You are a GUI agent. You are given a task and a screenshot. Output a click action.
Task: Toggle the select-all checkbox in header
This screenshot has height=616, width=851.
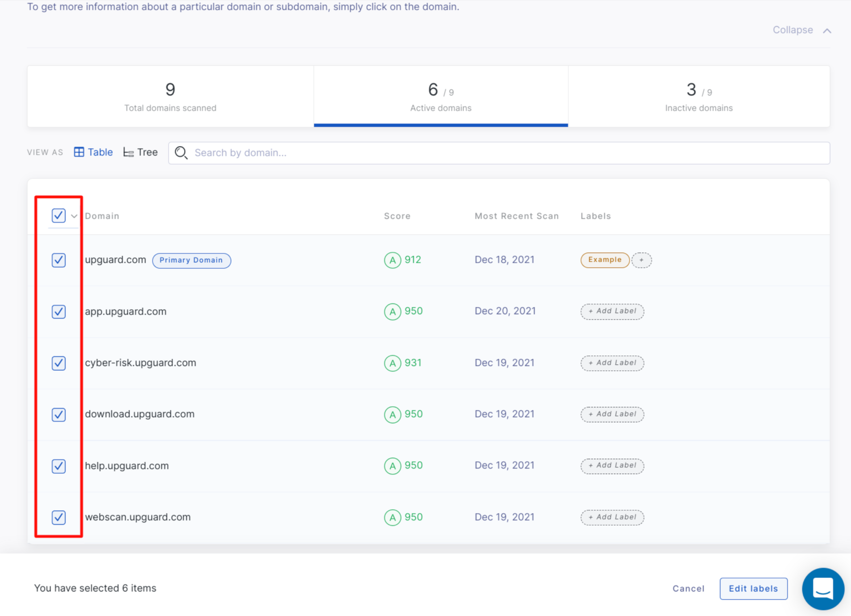58,216
